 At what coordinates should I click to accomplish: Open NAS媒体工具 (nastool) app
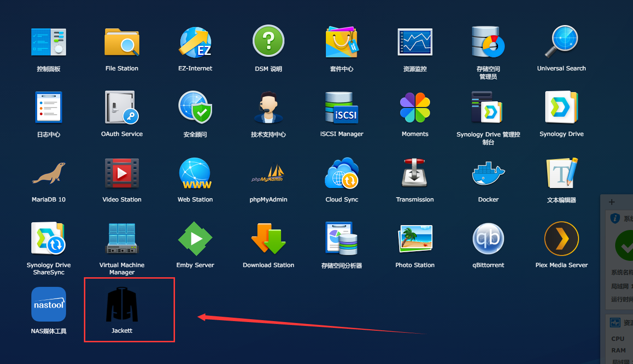coord(49,304)
